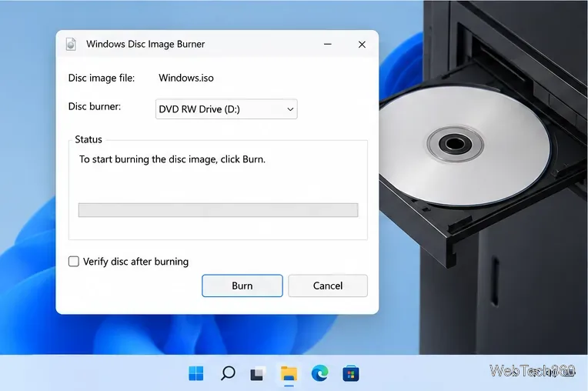
Task: Launch Microsoft Edge from the taskbar
Action: tap(319, 373)
